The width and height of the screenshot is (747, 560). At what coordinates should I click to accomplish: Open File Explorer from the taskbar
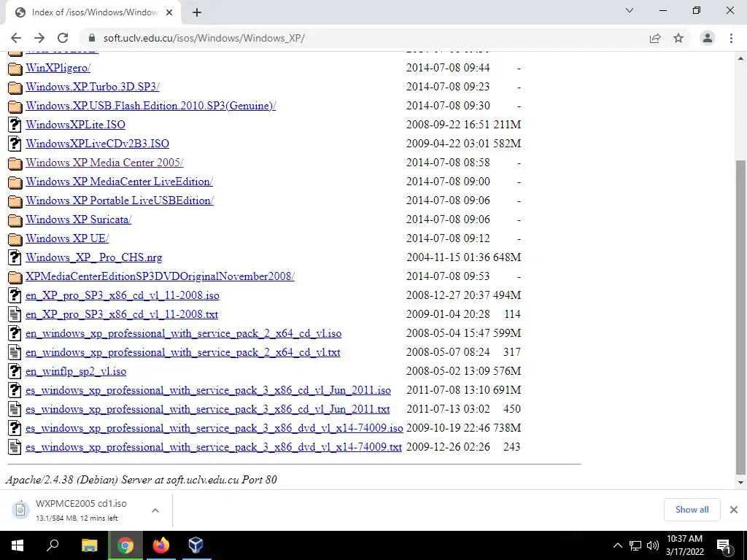pyautogui.click(x=89, y=545)
